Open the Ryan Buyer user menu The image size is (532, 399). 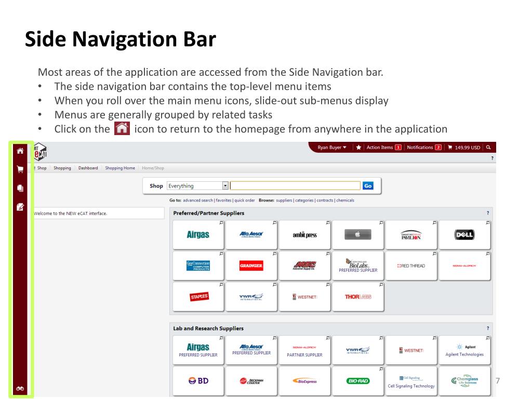(x=332, y=147)
